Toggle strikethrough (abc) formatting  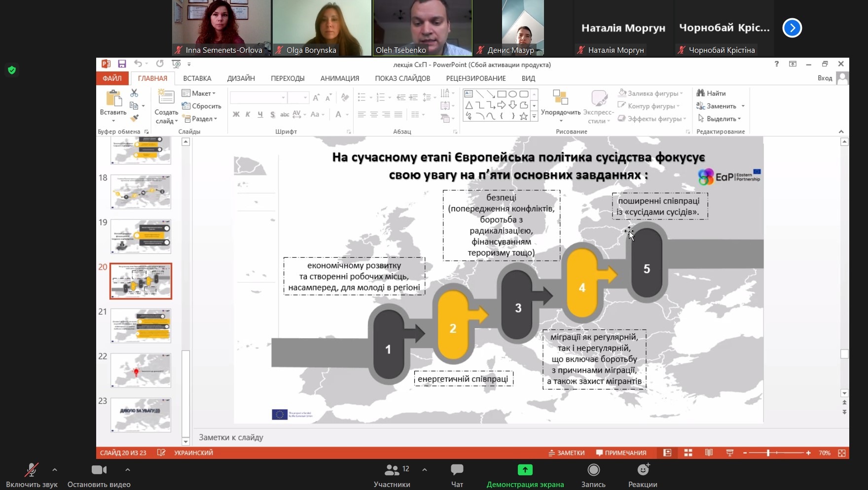tap(285, 114)
